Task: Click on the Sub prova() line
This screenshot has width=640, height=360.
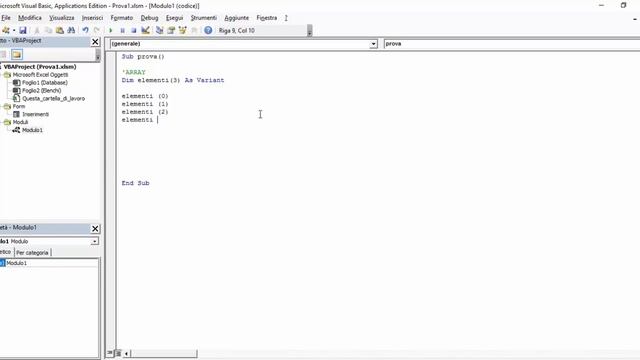Action: pos(143,57)
